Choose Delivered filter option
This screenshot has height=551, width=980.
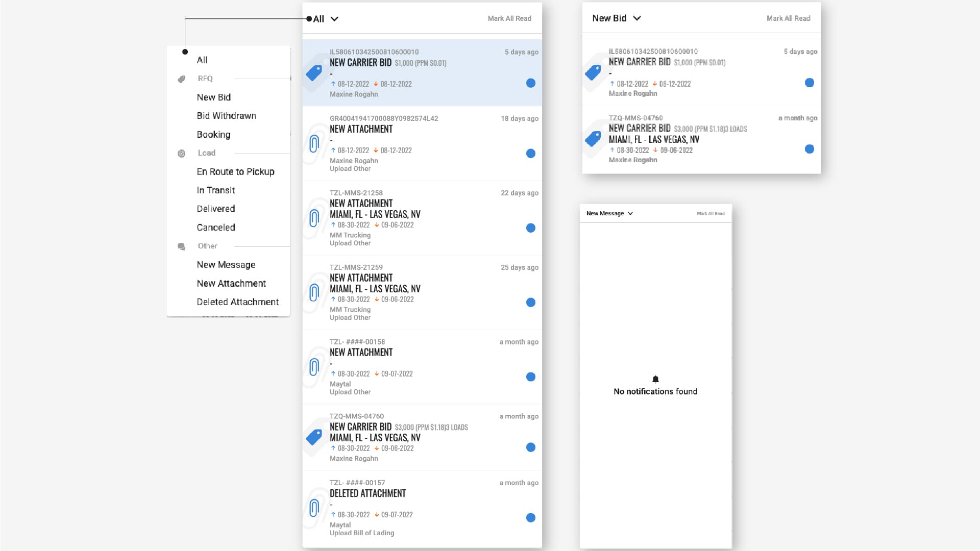coord(216,209)
